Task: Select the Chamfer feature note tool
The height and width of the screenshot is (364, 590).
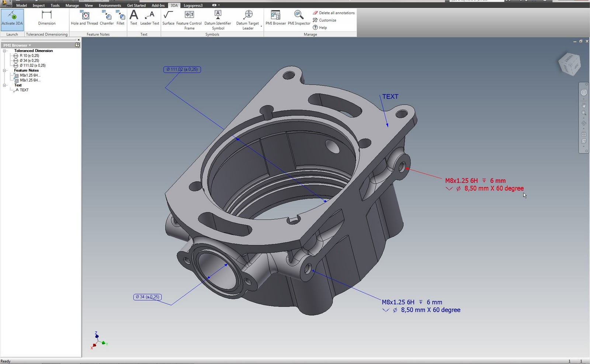Action: 107,17
